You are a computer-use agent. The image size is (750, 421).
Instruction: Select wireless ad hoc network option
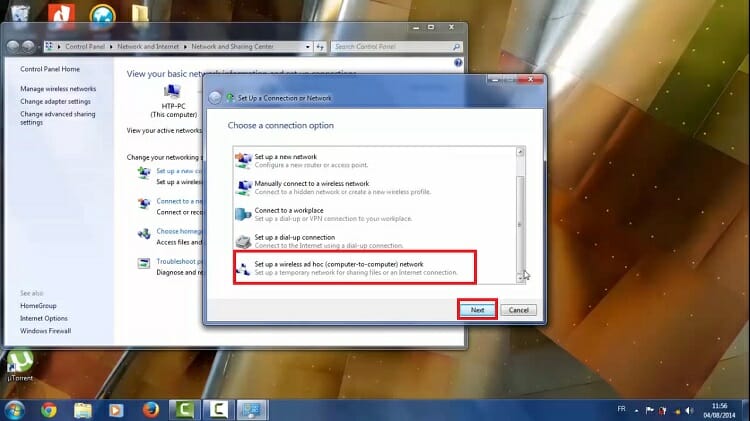pos(355,268)
